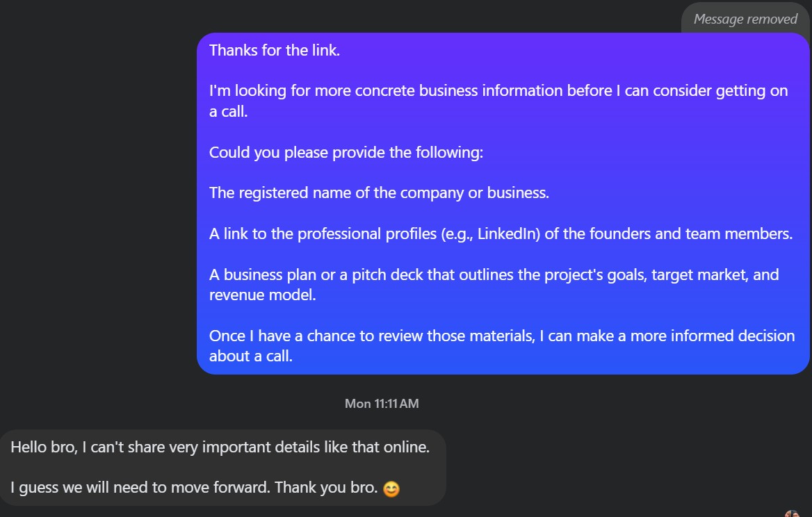This screenshot has width=812, height=517.
Task: Click the line 'Thanks for the link.'
Action: point(273,50)
